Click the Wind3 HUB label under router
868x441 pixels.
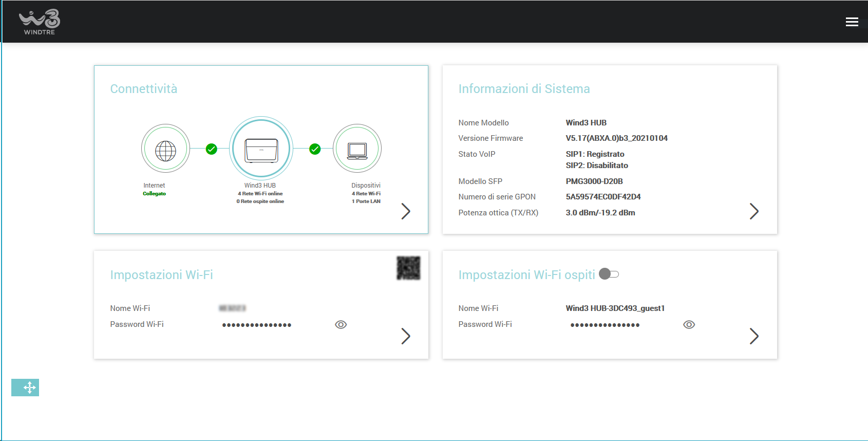tap(260, 186)
